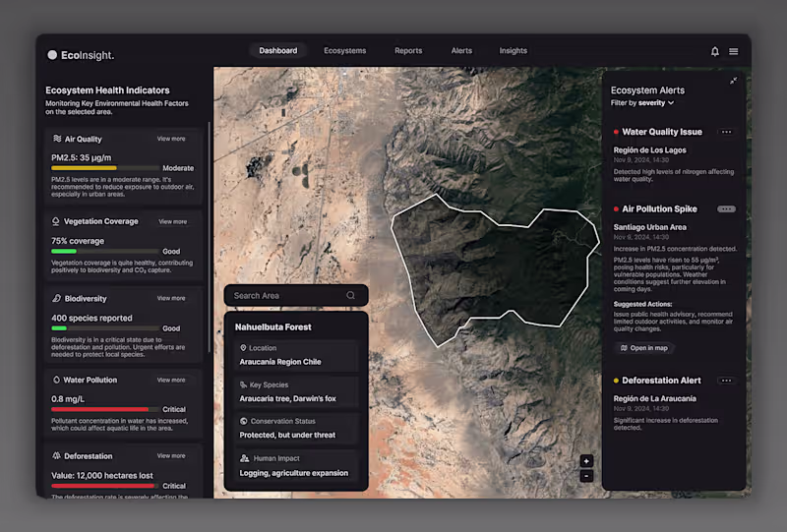The height and width of the screenshot is (532, 787).
Task: Expand the Filter by severity dropdown
Action: [642, 103]
